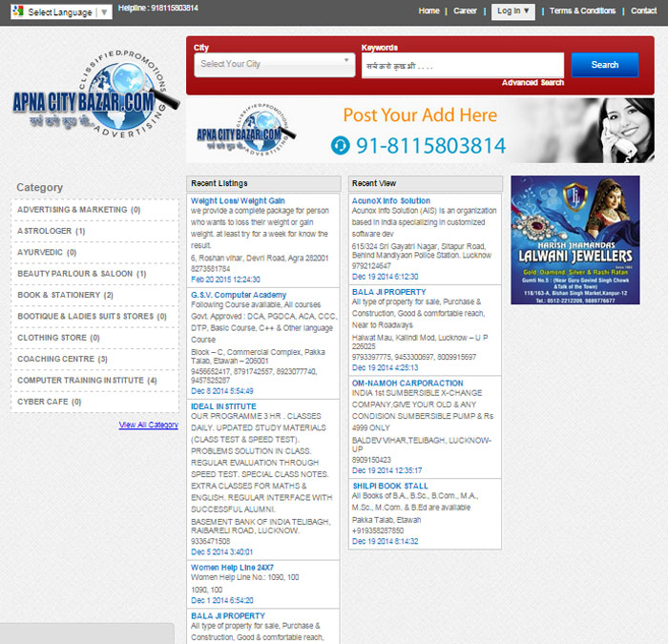Click phone number +919358287850
Viewport: 668px width, 644px height.
378,530
